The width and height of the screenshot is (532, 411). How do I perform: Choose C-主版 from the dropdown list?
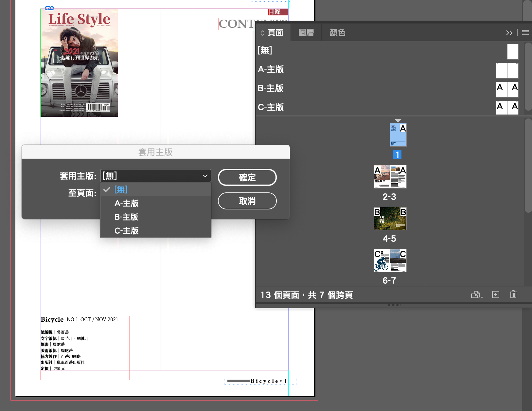pos(127,231)
